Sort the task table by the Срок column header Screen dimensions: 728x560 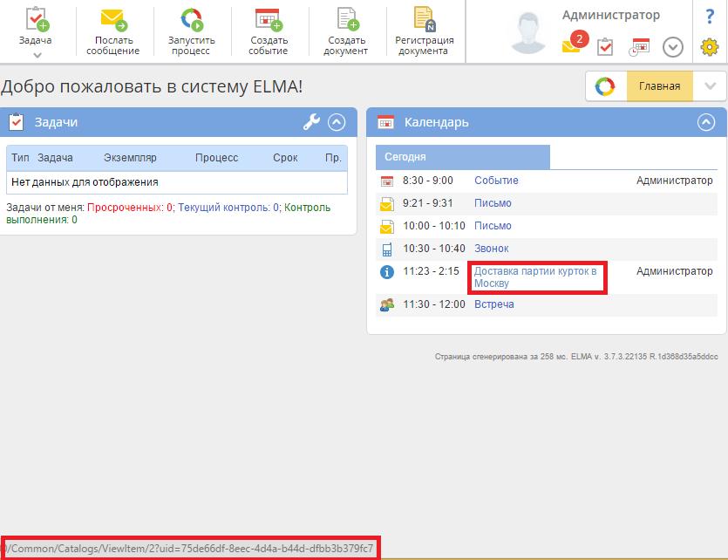(284, 158)
